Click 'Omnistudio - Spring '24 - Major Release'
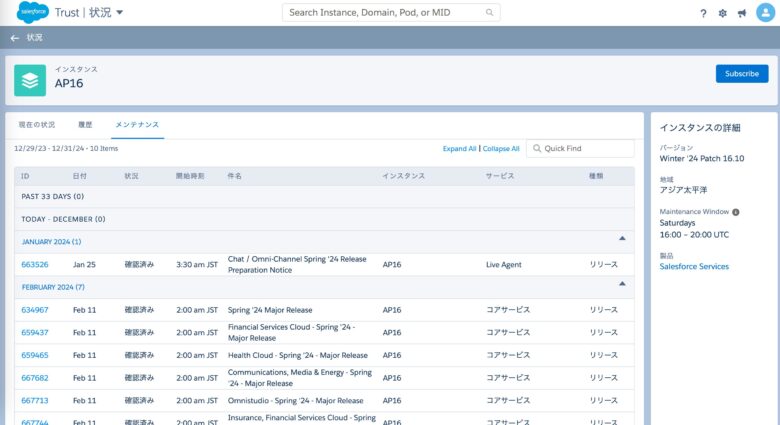The image size is (780, 425). (295, 401)
